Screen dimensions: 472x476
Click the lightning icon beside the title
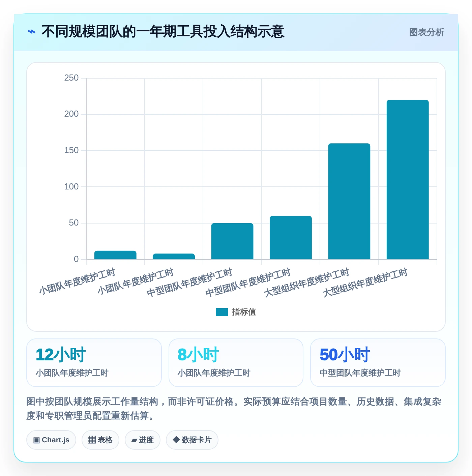click(32, 32)
